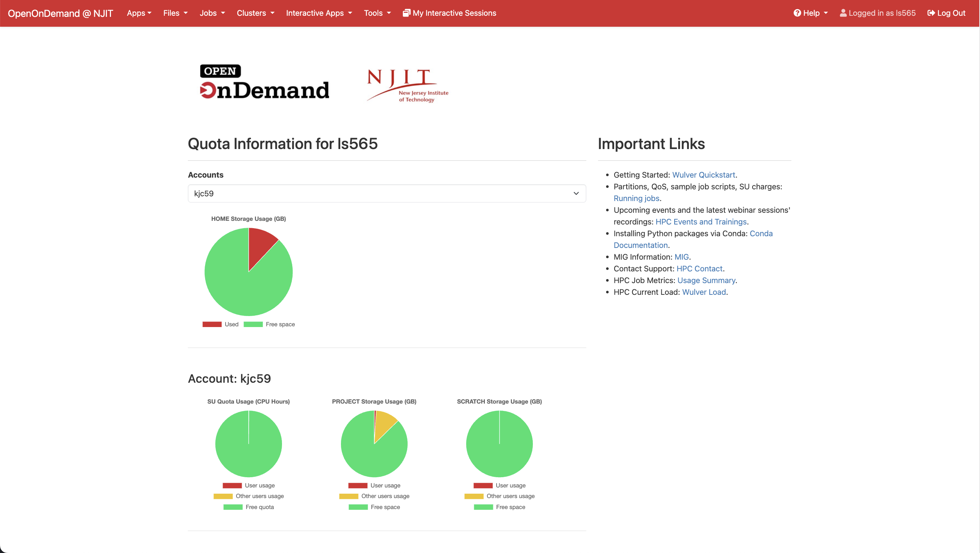Click the HOME Storage Usage pie chart
This screenshot has height=553, width=980.
coord(248,271)
